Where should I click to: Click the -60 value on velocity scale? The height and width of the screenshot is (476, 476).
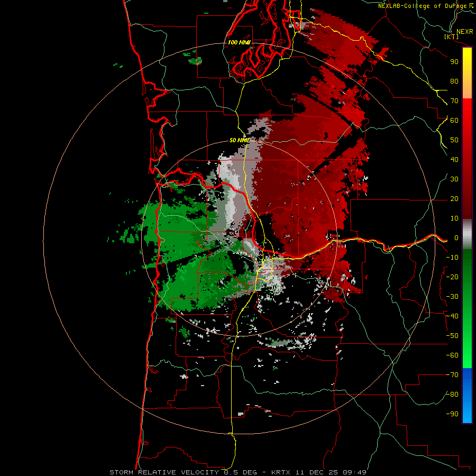pyautogui.click(x=452, y=355)
